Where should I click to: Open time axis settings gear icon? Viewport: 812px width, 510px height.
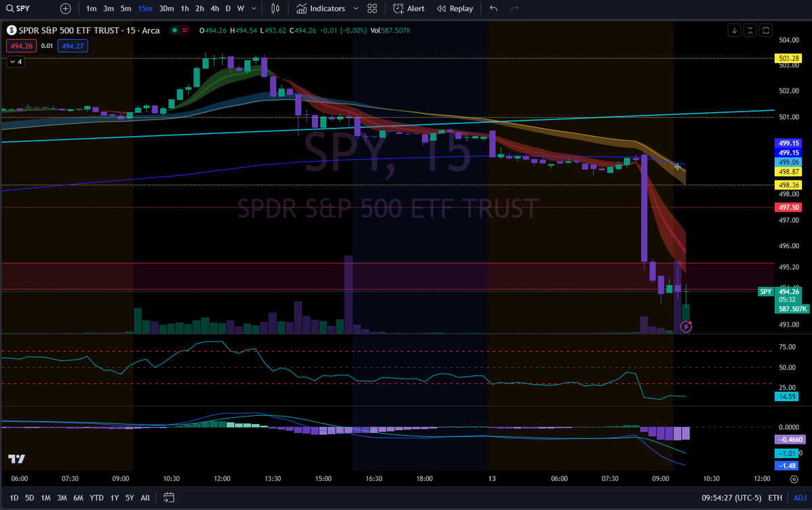[794, 479]
